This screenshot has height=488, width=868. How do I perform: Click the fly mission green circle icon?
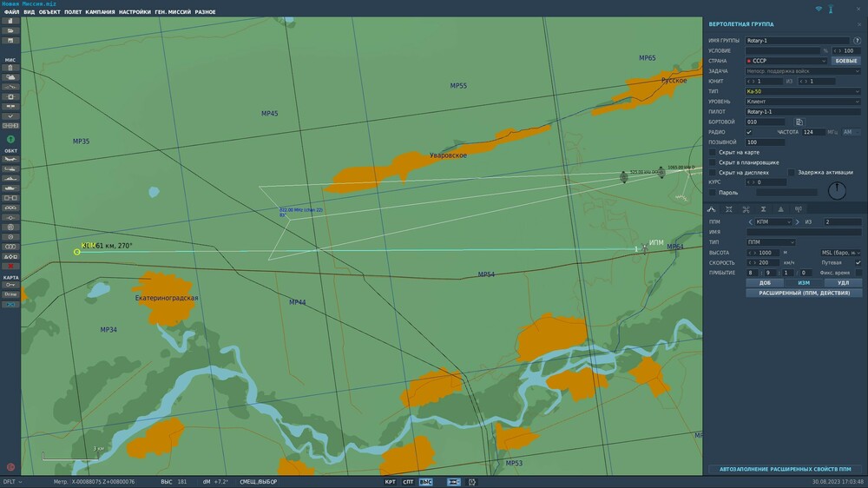(x=10, y=139)
